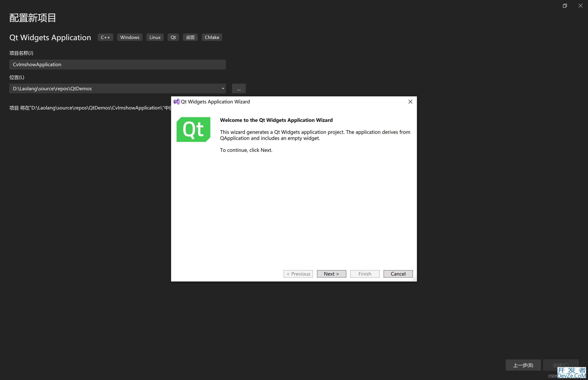Cancel the Qt Widgets Application Wizard
This screenshot has height=380, width=588.
click(398, 274)
